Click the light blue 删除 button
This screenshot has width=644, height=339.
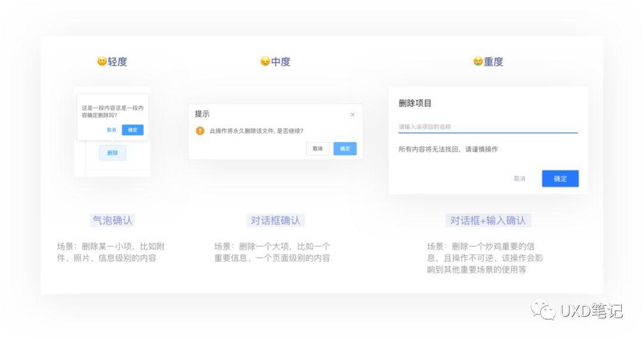click(x=112, y=153)
